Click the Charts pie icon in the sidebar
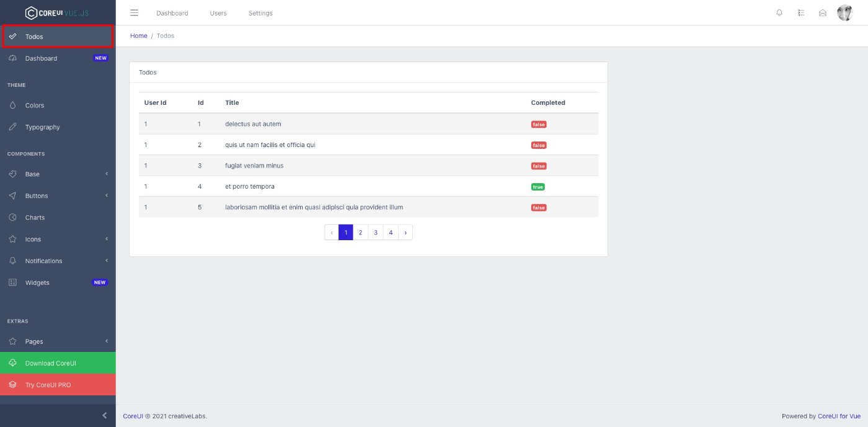868x427 pixels. (x=13, y=218)
